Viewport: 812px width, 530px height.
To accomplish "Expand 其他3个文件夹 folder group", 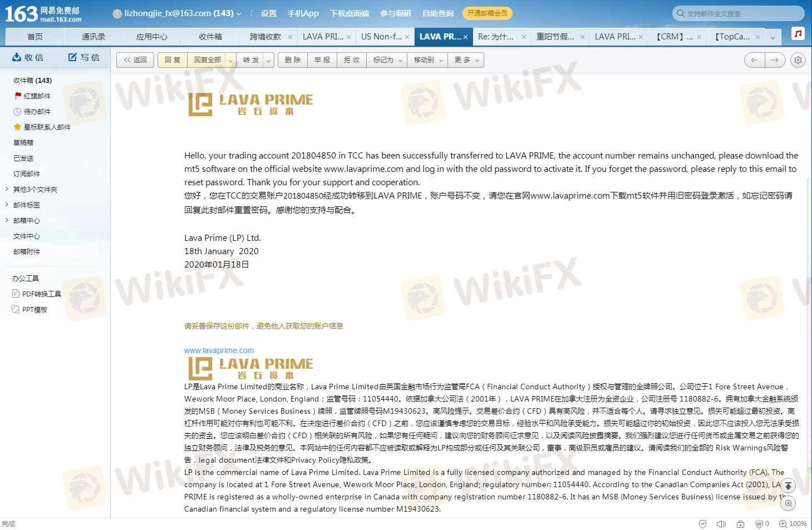I will point(7,189).
